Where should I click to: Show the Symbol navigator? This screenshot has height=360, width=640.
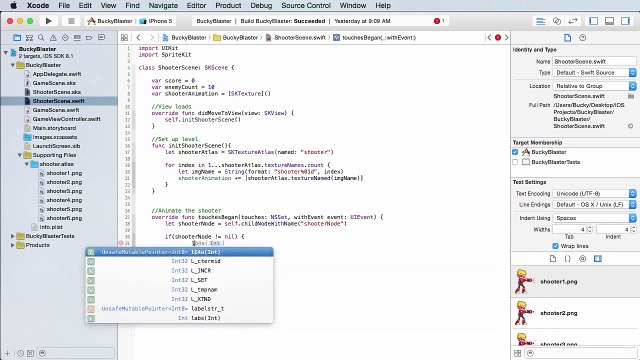pyautogui.click(x=29, y=38)
